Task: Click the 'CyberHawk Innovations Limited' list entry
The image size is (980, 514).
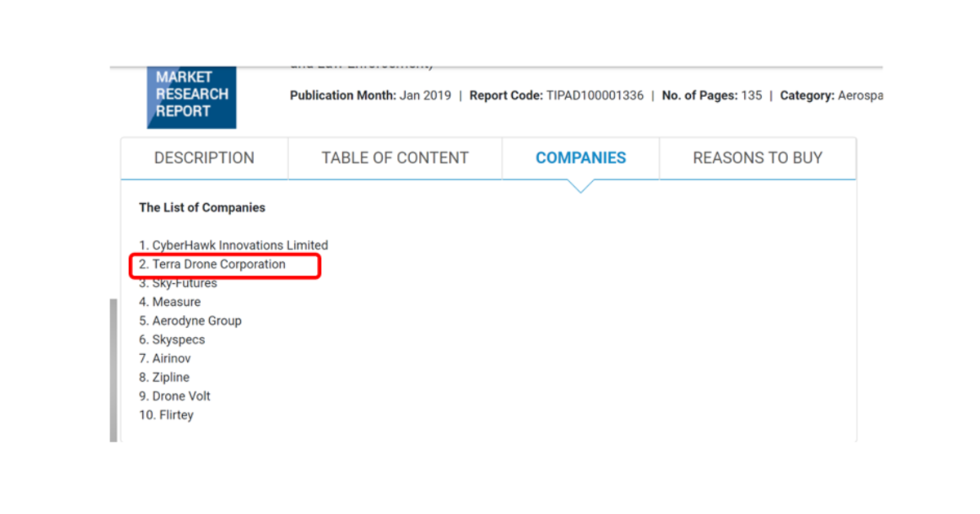Action: pyautogui.click(x=234, y=246)
